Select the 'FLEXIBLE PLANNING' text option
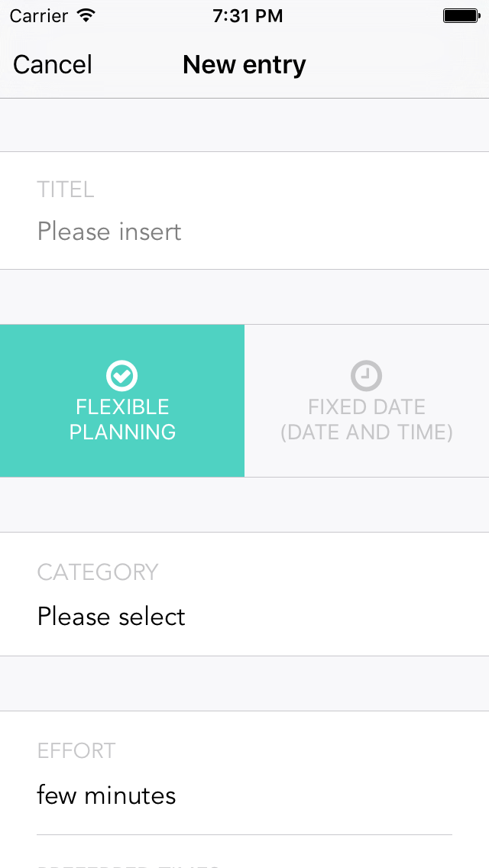Image resolution: width=489 pixels, height=868 pixels. click(122, 419)
